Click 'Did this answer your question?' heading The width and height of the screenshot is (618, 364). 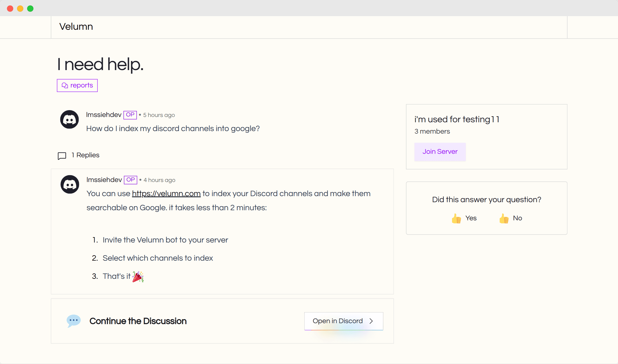point(487,200)
